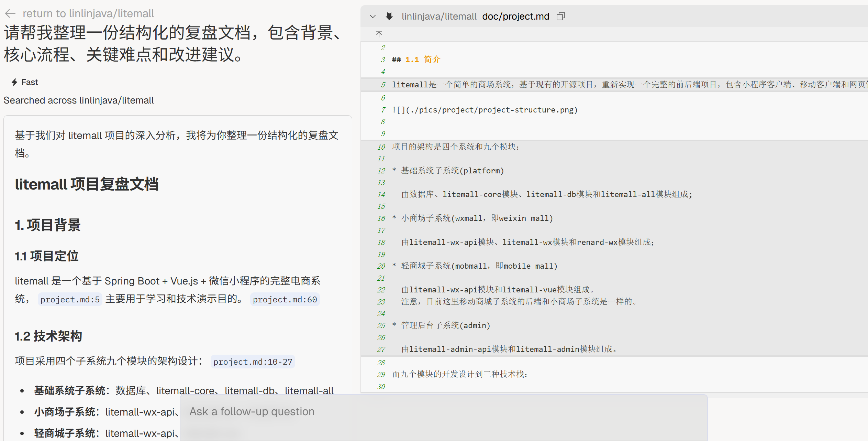This screenshot has height=441, width=868.
Task: Open the project.md:60 citation
Action: click(285, 300)
